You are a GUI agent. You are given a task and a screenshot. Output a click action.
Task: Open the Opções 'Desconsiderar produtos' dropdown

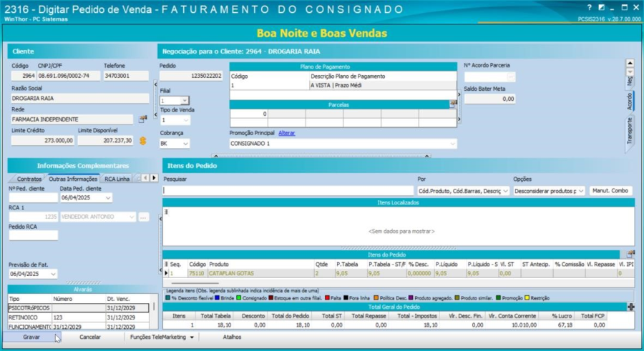tap(581, 191)
